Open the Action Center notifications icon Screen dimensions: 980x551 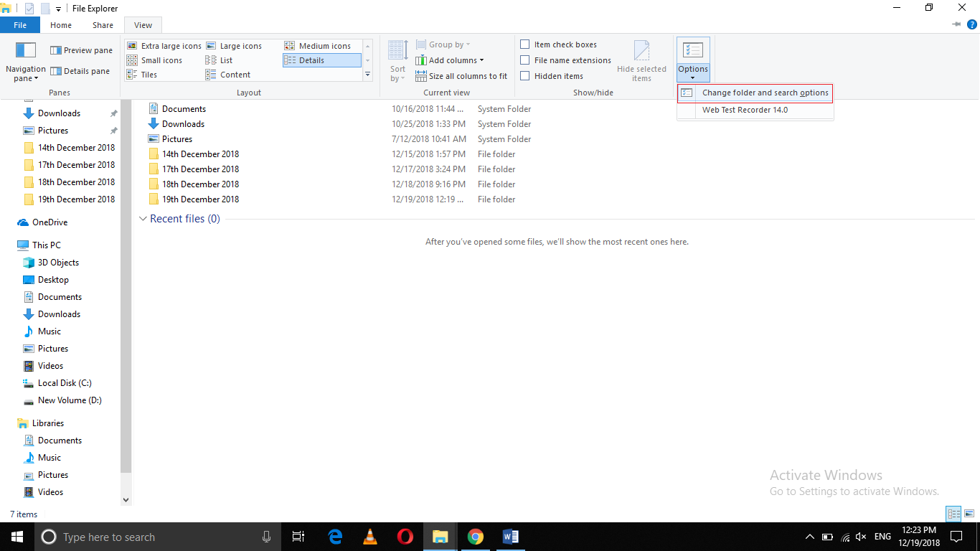tap(956, 537)
